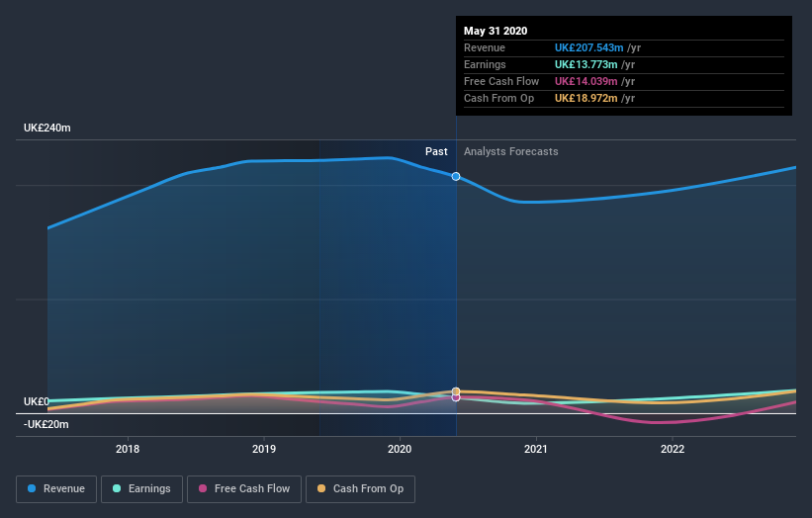The image size is (812, 518).
Task: Click the UK£18.972m cash from op value
Action: coord(586,98)
